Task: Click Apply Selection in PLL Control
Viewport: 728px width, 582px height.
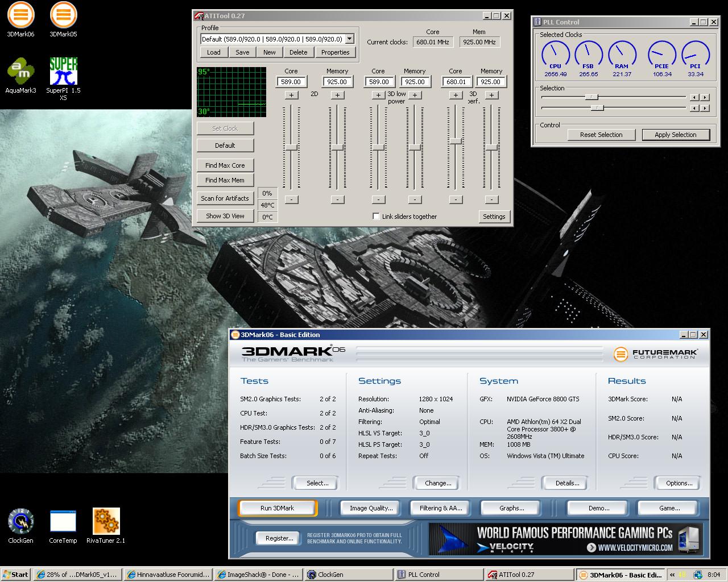Action: coord(676,135)
